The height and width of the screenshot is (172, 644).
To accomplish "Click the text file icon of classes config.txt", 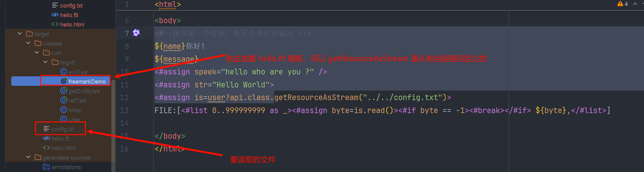I will (47, 129).
